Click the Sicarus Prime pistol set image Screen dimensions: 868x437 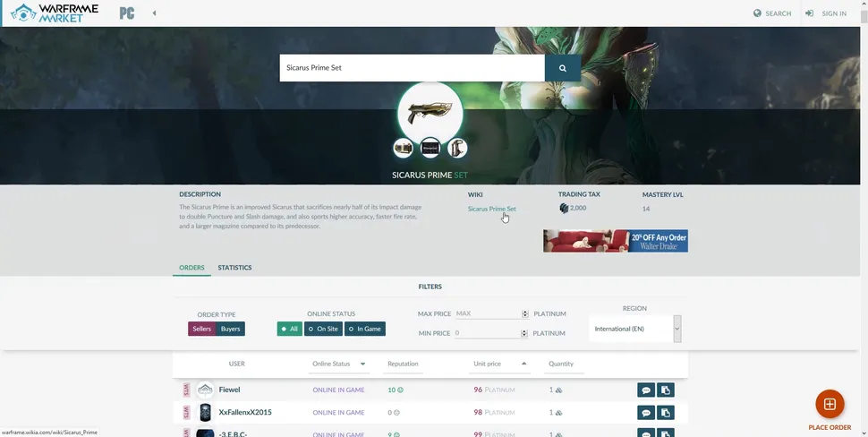click(430, 114)
